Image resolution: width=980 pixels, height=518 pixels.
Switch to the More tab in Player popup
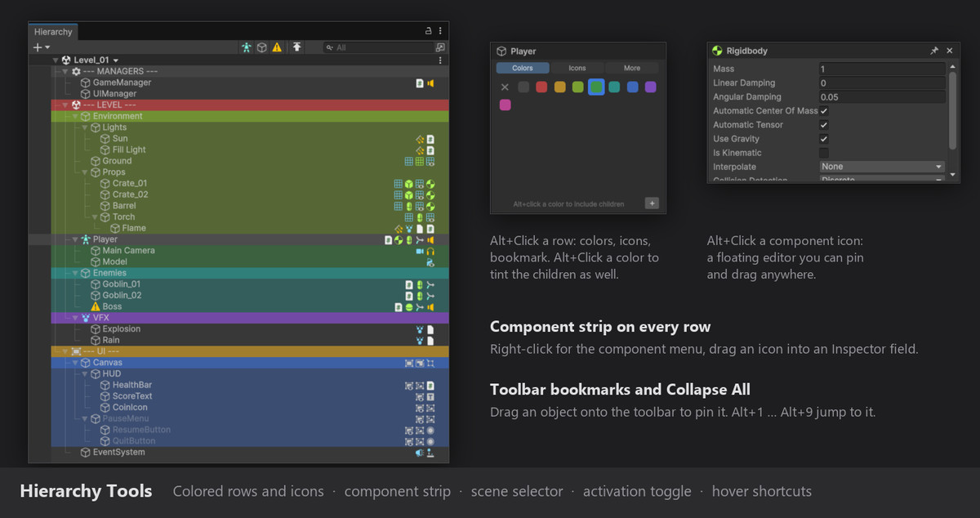(x=632, y=68)
